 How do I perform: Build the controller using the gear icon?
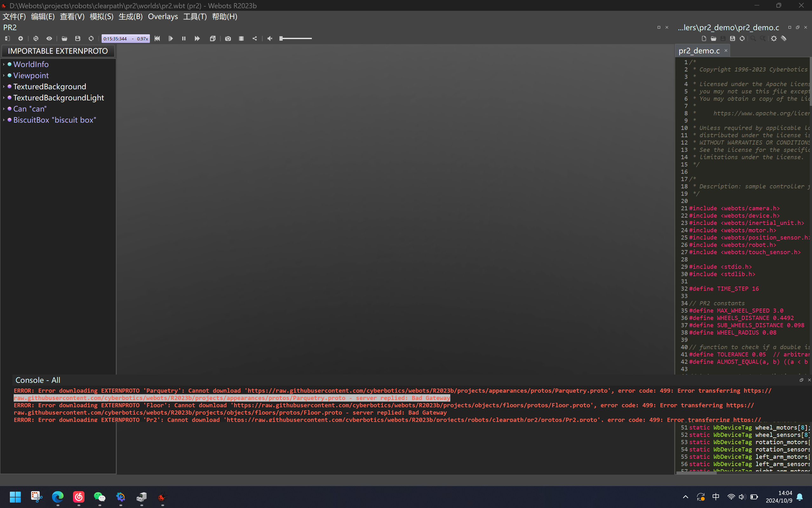[774, 39]
